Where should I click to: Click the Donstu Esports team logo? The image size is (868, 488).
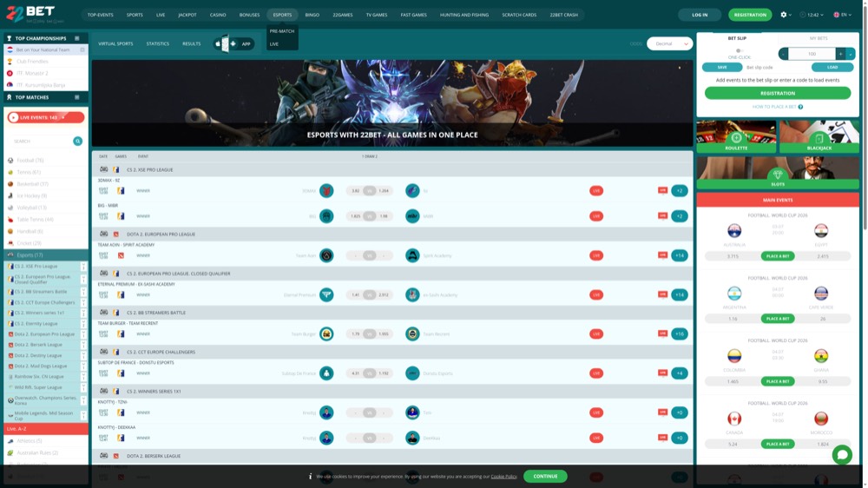(412, 373)
